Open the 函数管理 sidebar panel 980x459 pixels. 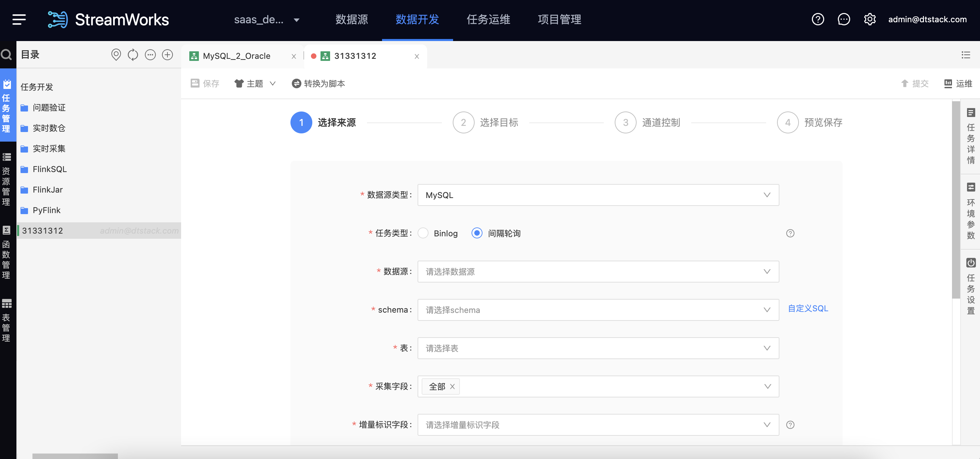[x=6, y=252]
